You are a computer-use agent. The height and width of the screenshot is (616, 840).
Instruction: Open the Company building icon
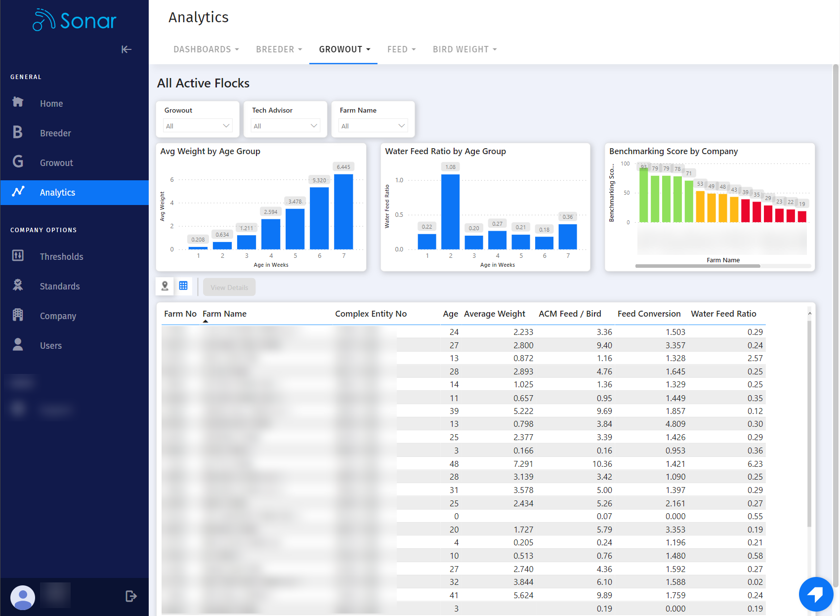pos(18,315)
